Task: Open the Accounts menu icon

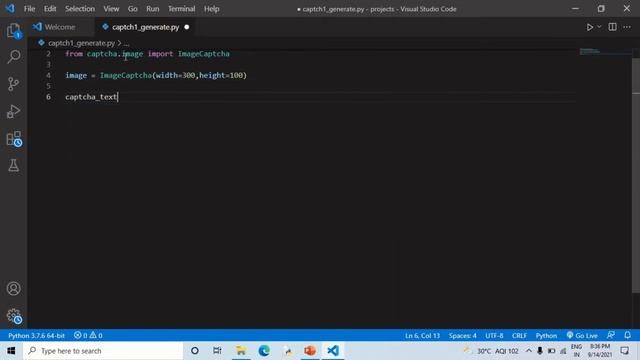Action: [13, 289]
